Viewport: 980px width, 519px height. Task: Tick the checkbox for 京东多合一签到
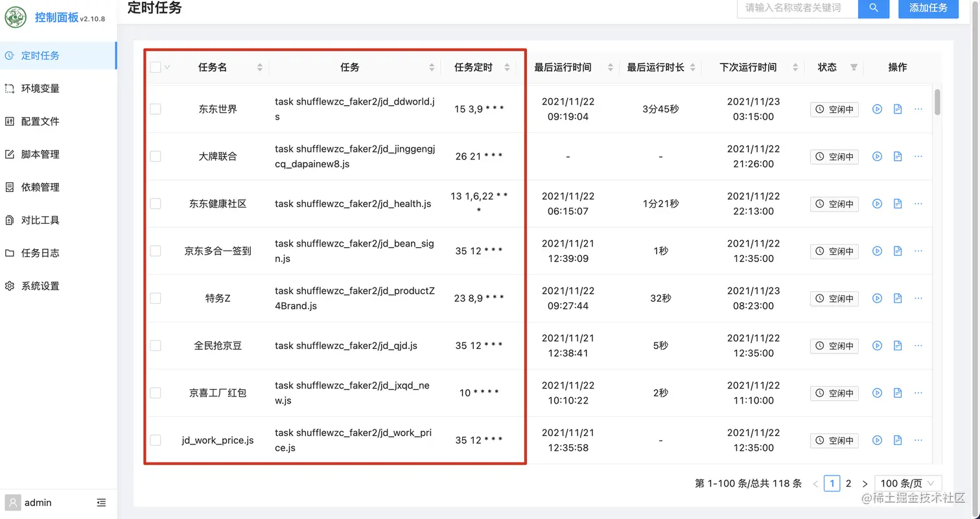pos(156,251)
